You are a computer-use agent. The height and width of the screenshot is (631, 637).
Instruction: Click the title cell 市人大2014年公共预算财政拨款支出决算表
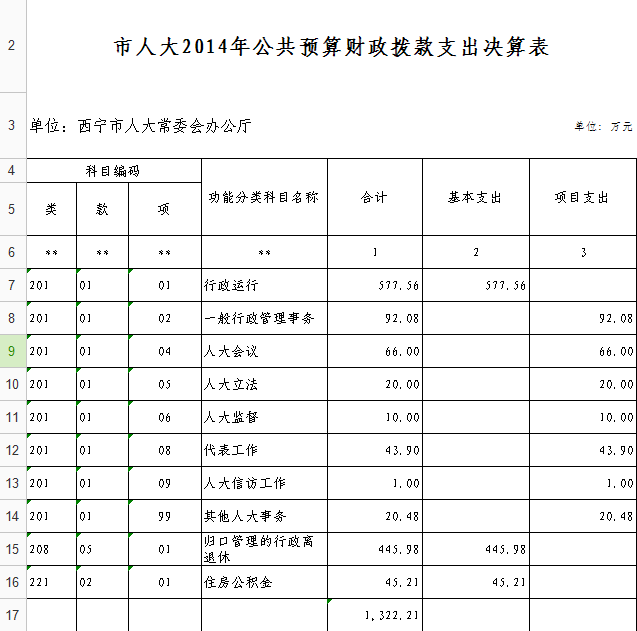coord(331,47)
